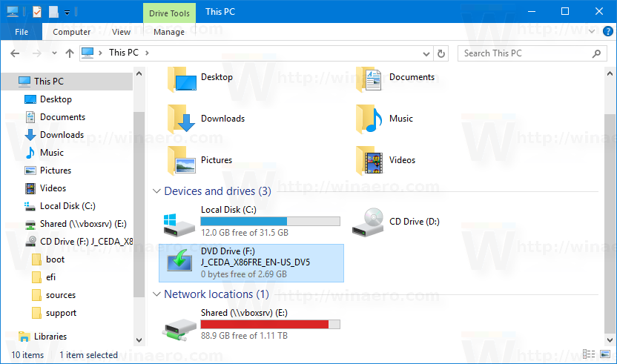The width and height of the screenshot is (617, 364).
Task: Switch to Large icons view in status bar
Action: point(605,354)
